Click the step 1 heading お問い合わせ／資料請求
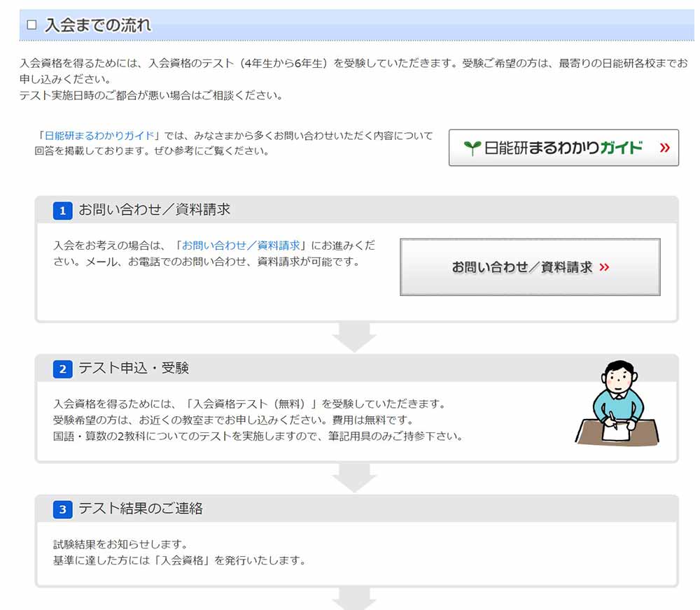 point(154,210)
